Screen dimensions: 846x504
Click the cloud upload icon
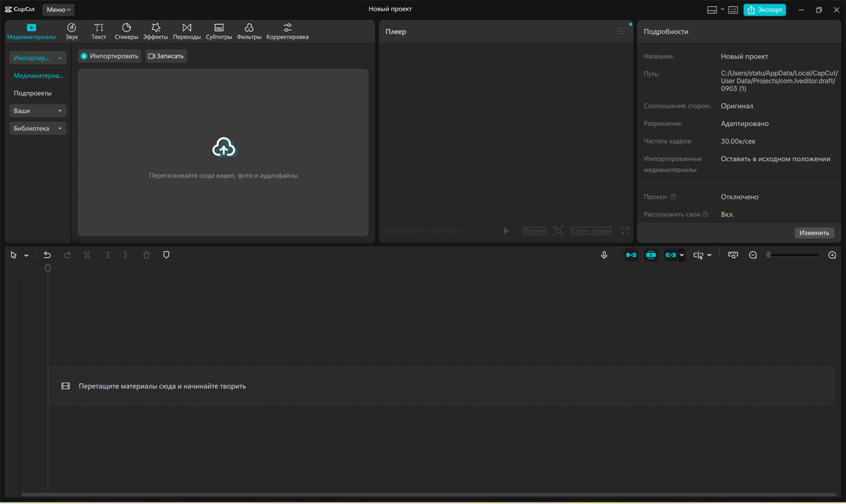pos(223,147)
